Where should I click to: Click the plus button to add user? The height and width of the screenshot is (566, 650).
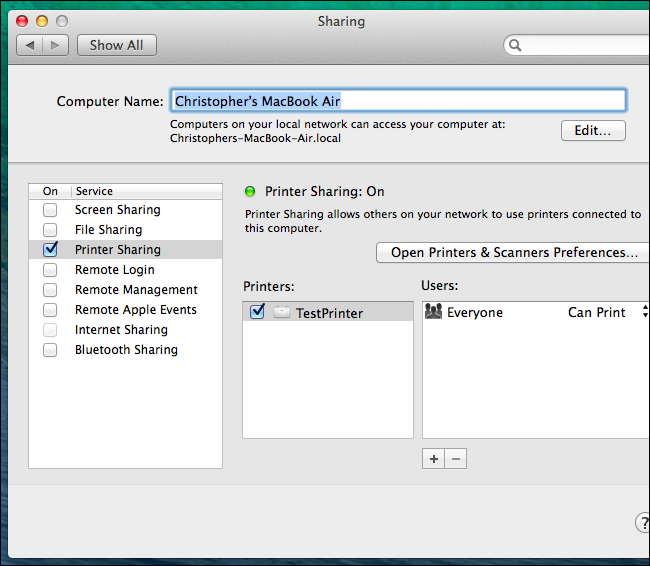433,458
